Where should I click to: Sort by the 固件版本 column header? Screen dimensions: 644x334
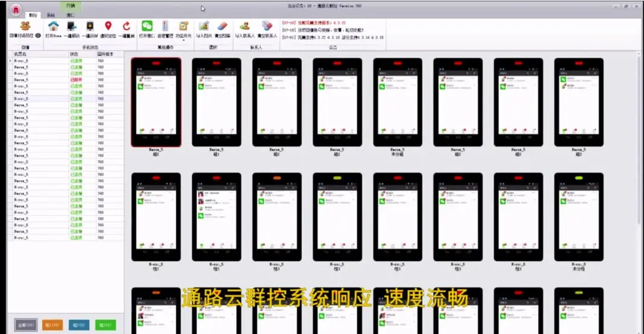pos(109,54)
